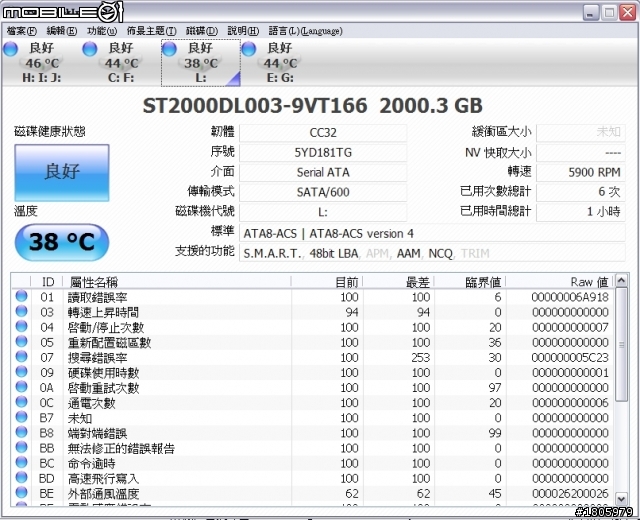Select the 端對端錯誤 attribute row

[313, 433]
